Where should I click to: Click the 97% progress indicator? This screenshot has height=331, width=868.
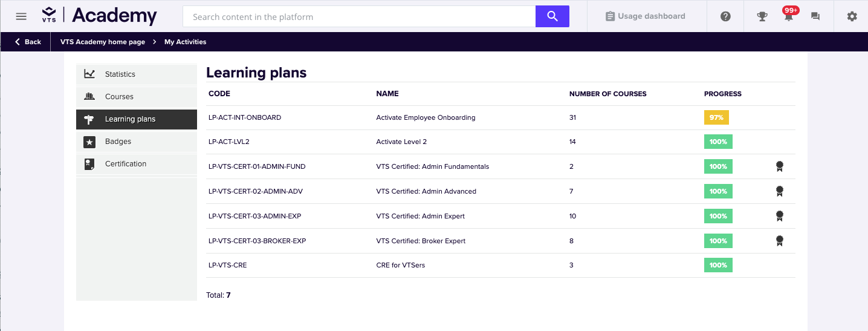point(716,117)
